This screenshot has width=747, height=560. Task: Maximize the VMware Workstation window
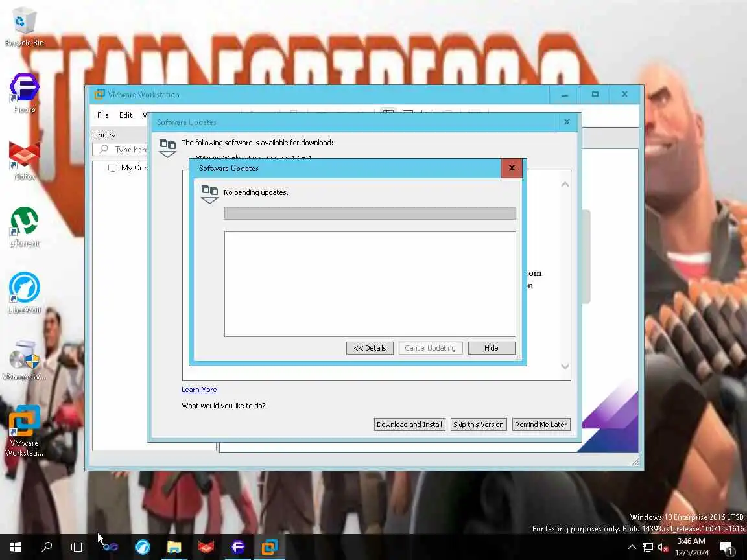(595, 94)
